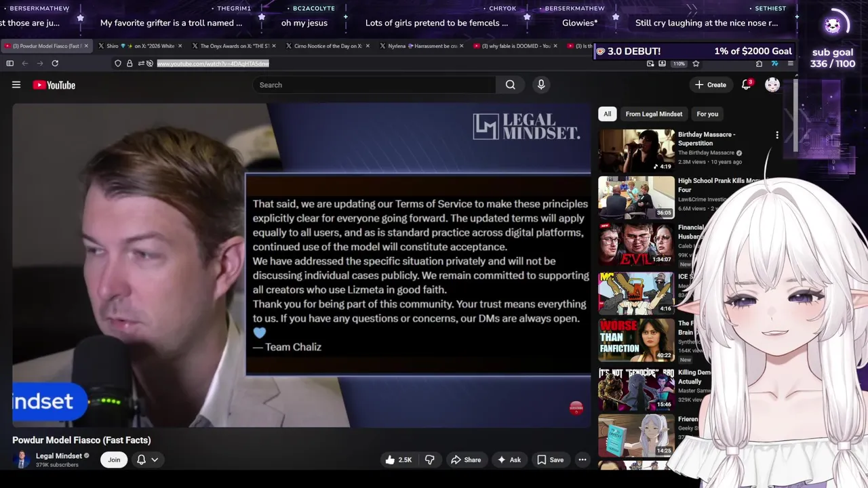Screen dimensions: 868x488
Task: Go back in browser history
Action: pyautogui.click(x=25, y=64)
